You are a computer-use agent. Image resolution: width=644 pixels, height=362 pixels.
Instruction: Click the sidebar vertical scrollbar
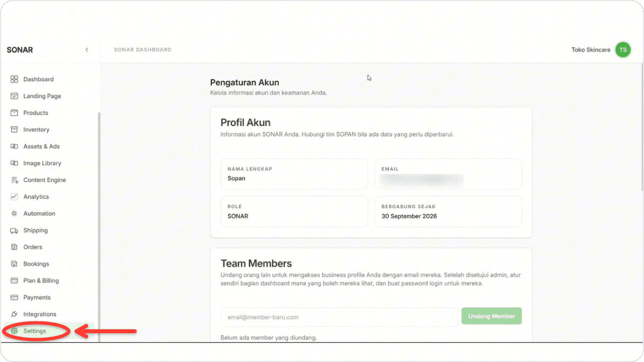coord(98,226)
